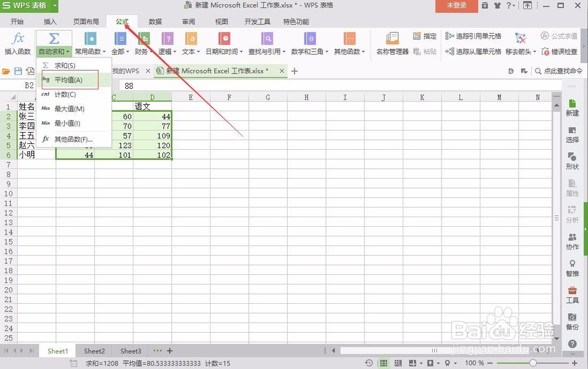Click the AutoSum sigma icon
Image resolution: width=588 pixels, height=369 pixels.
click(54, 39)
